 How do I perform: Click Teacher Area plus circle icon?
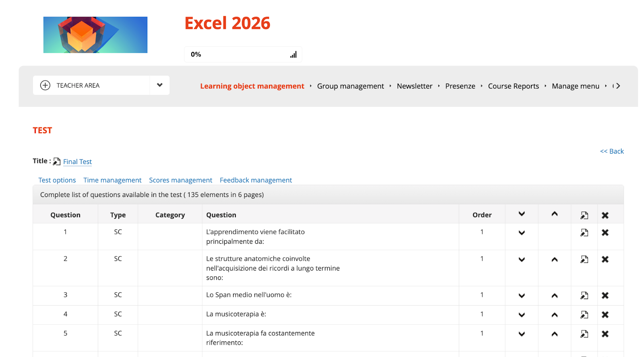click(x=45, y=85)
